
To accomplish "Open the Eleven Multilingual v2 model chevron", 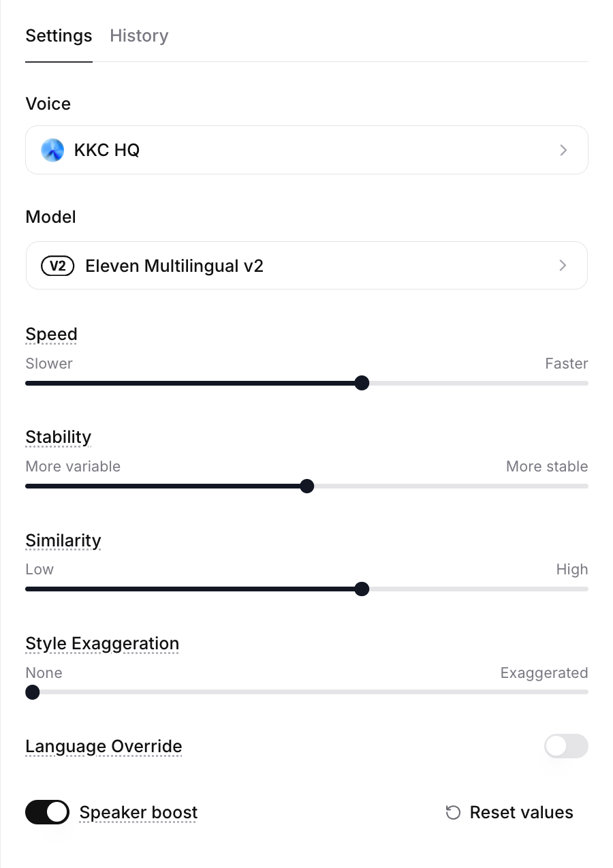I will pyautogui.click(x=563, y=266).
